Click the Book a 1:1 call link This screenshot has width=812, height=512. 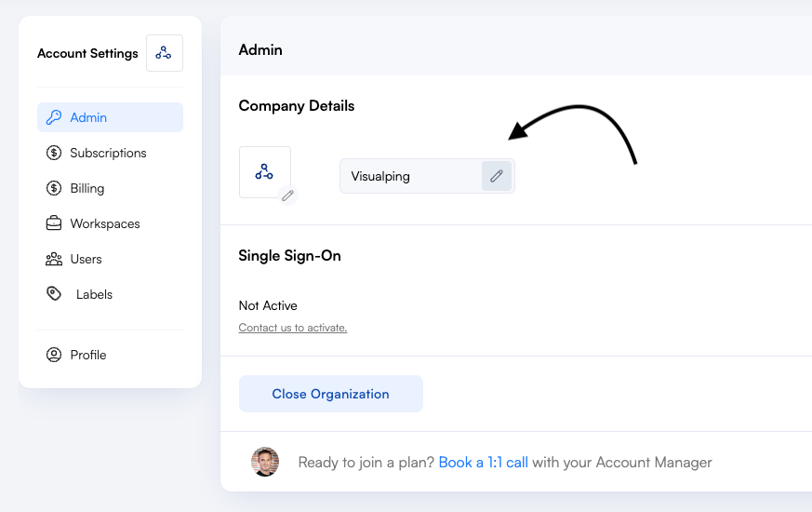483,463
